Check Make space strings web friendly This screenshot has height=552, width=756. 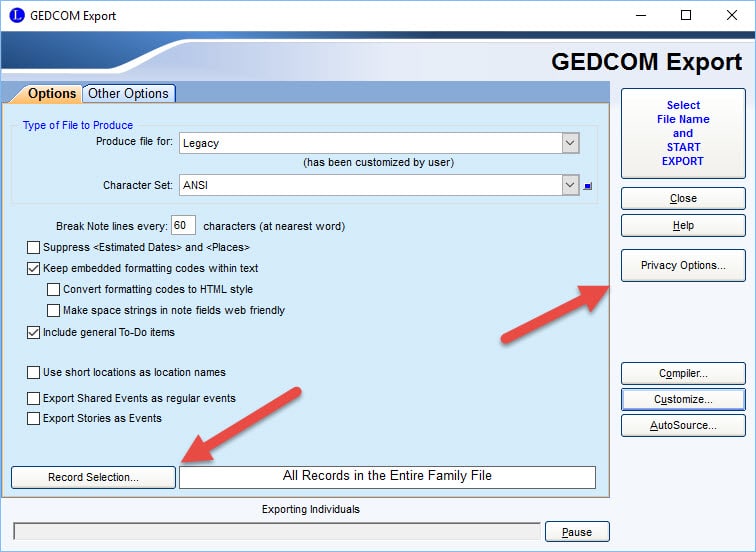coord(54,310)
